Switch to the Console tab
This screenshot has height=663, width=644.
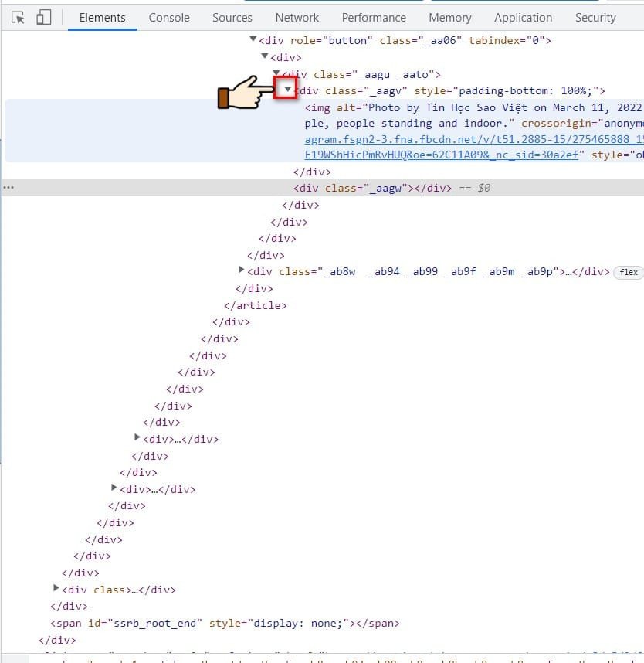tap(169, 17)
